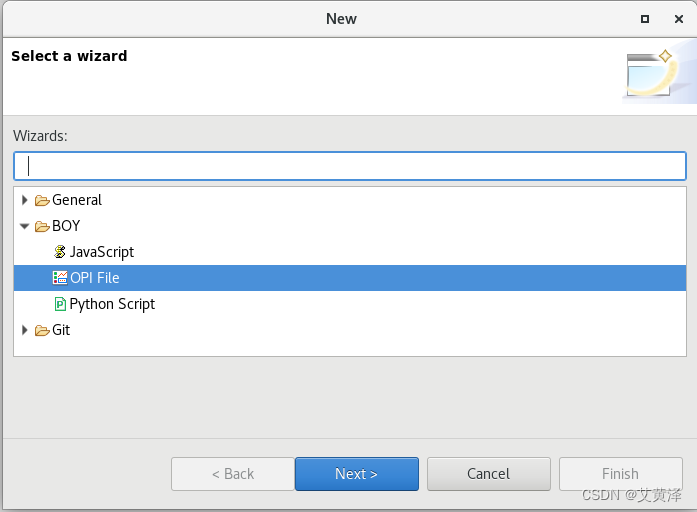The height and width of the screenshot is (512, 697).
Task: Click the JavaScript wizard icon
Action: pyautogui.click(x=60, y=252)
